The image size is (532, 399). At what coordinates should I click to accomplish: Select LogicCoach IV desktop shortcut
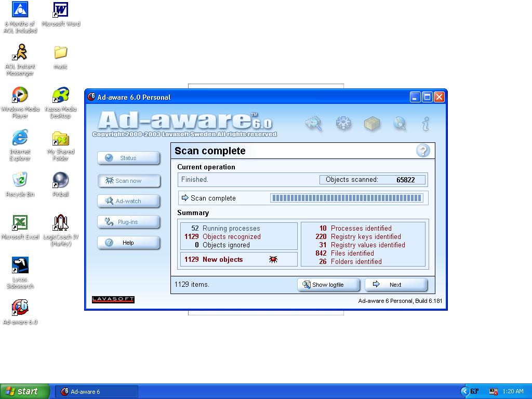(x=60, y=230)
